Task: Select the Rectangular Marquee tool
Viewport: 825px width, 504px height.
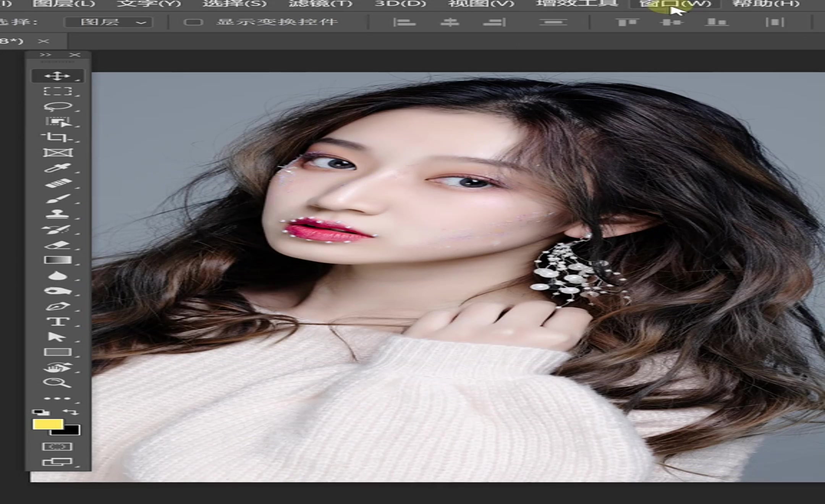Action: pos(57,91)
